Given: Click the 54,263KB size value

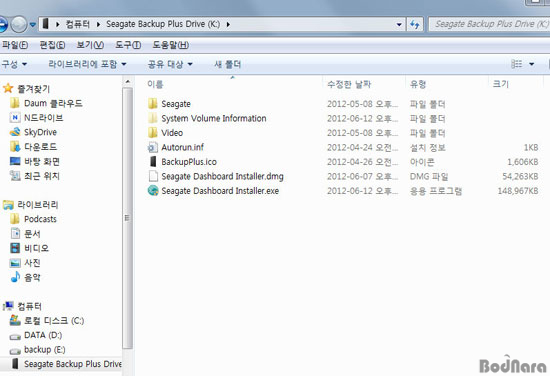Looking at the screenshot, I should tap(520, 176).
